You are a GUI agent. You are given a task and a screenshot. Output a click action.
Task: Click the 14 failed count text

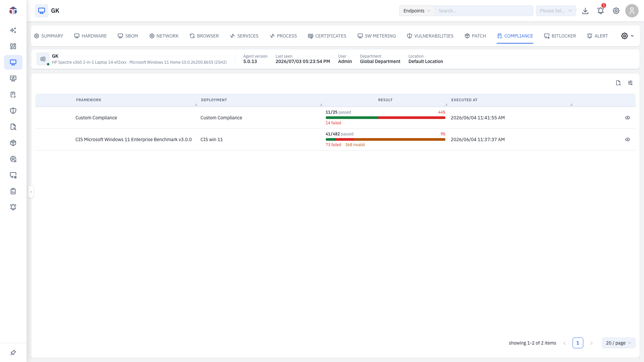point(333,123)
